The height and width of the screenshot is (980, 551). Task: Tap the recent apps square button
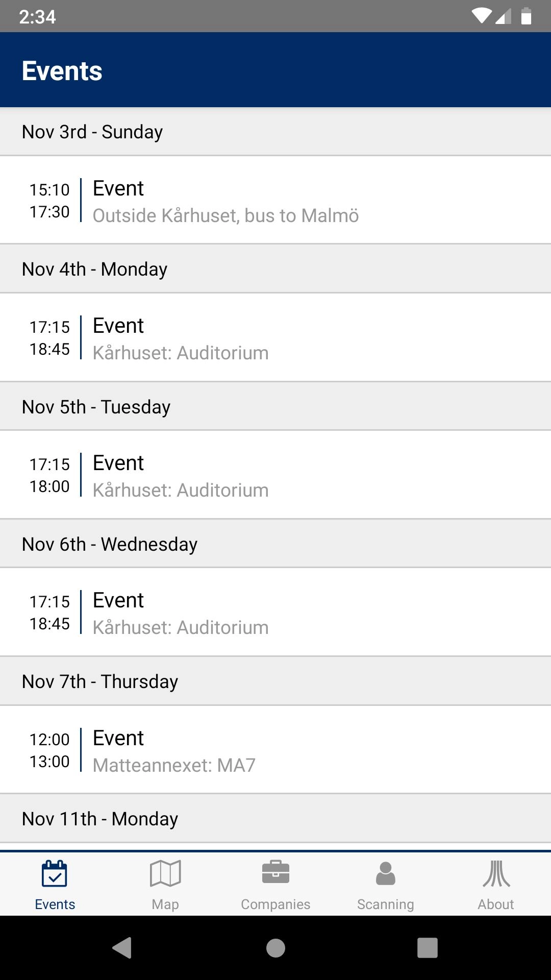(x=428, y=948)
